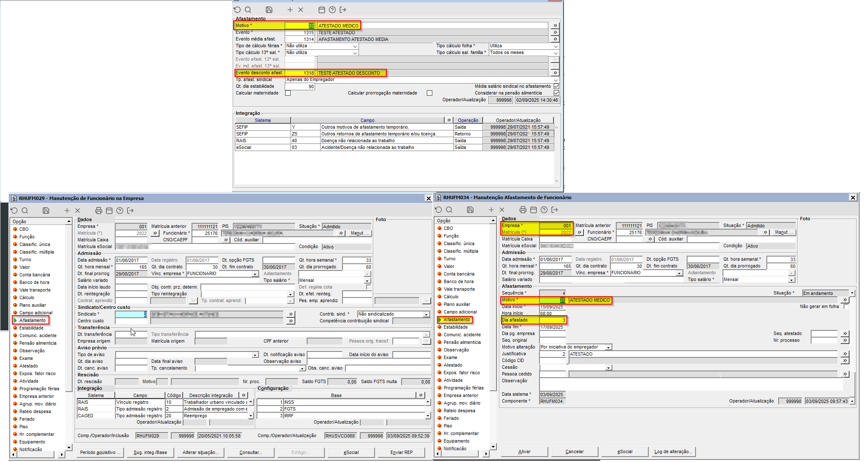Click the calendar icon in top window toolbar
The height and width of the screenshot is (462, 868).
click(321, 10)
